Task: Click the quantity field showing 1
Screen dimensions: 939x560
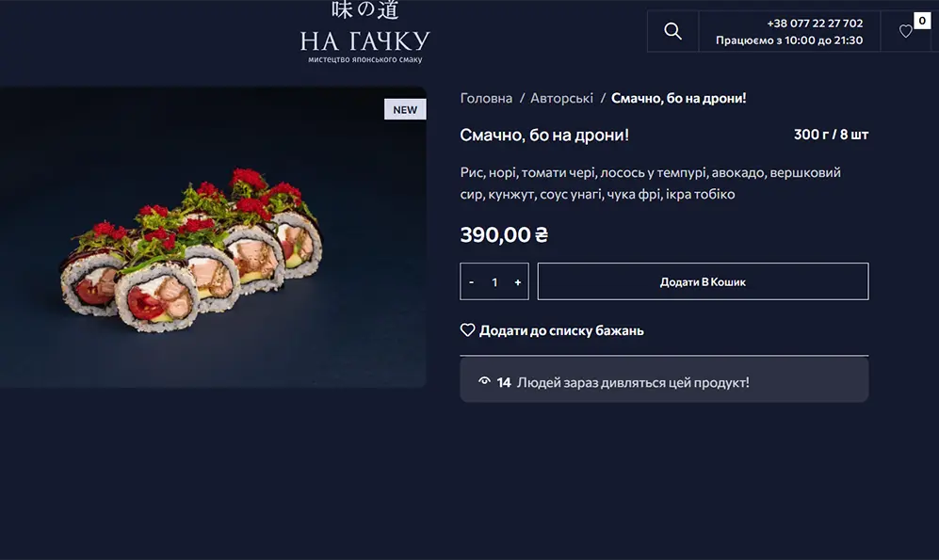Action: click(494, 281)
